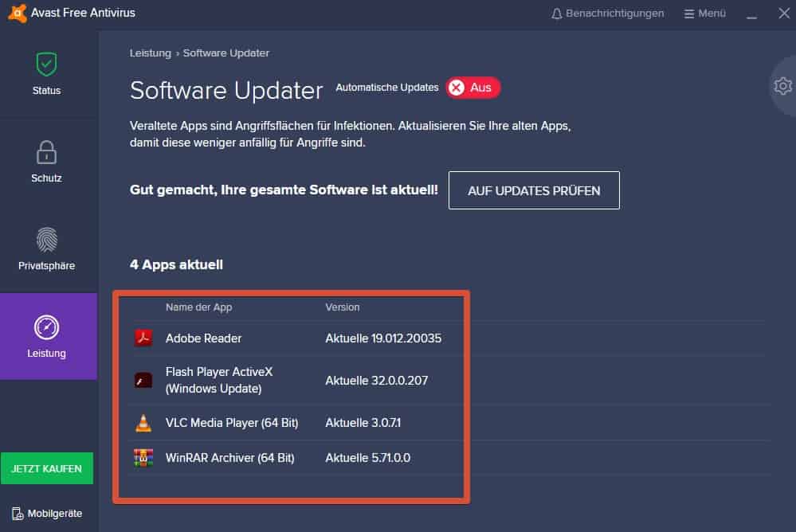Open the settings gear icon
796x532 pixels.
[x=782, y=86]
